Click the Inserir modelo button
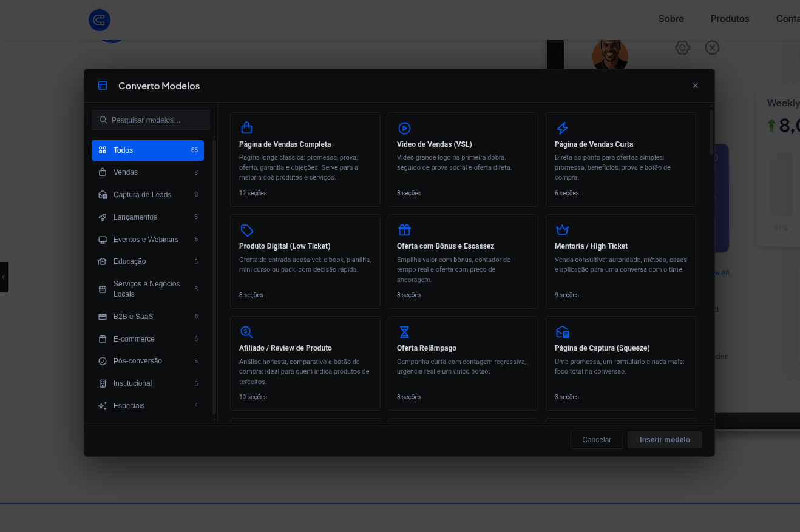This screenshot has width=800, height=532. pyautogui.click(x=665, y=440)
